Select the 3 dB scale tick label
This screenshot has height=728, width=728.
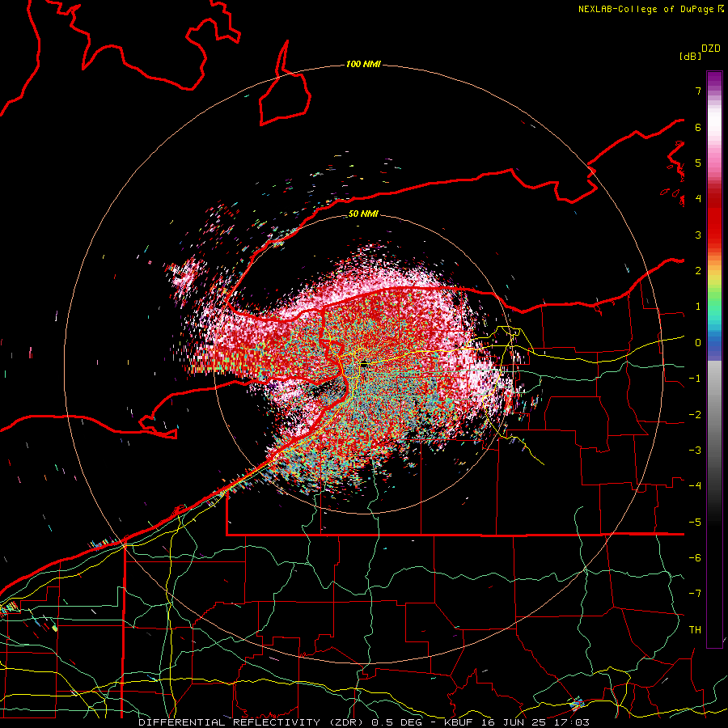pos(698,235)
